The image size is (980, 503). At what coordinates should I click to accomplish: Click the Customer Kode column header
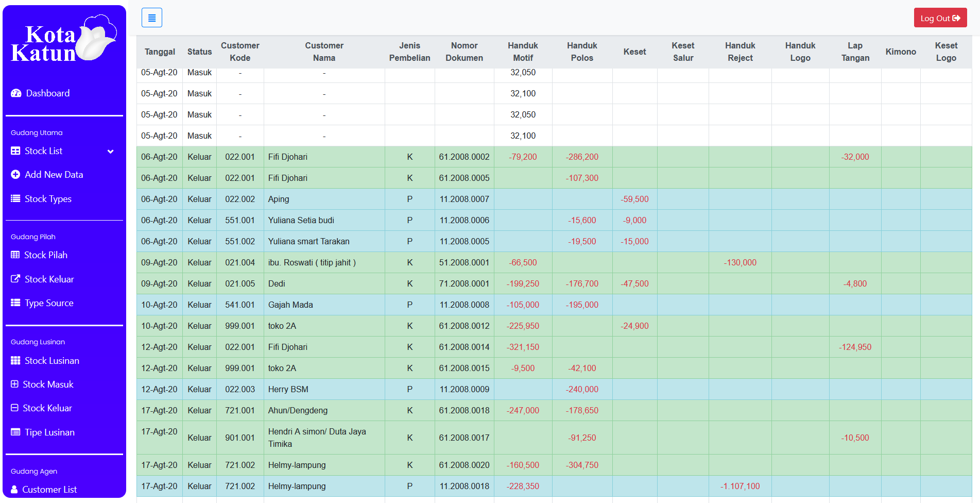pyautogui.click(x=240, y=52)
